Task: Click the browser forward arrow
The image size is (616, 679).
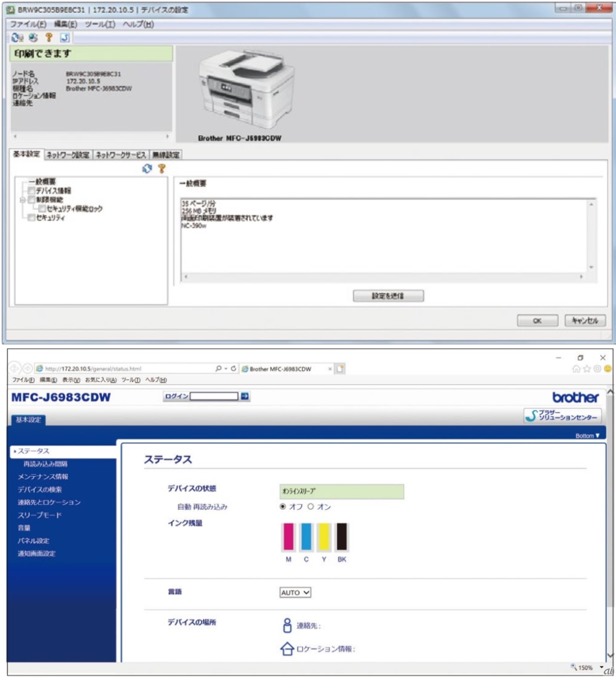Action: 27,368
